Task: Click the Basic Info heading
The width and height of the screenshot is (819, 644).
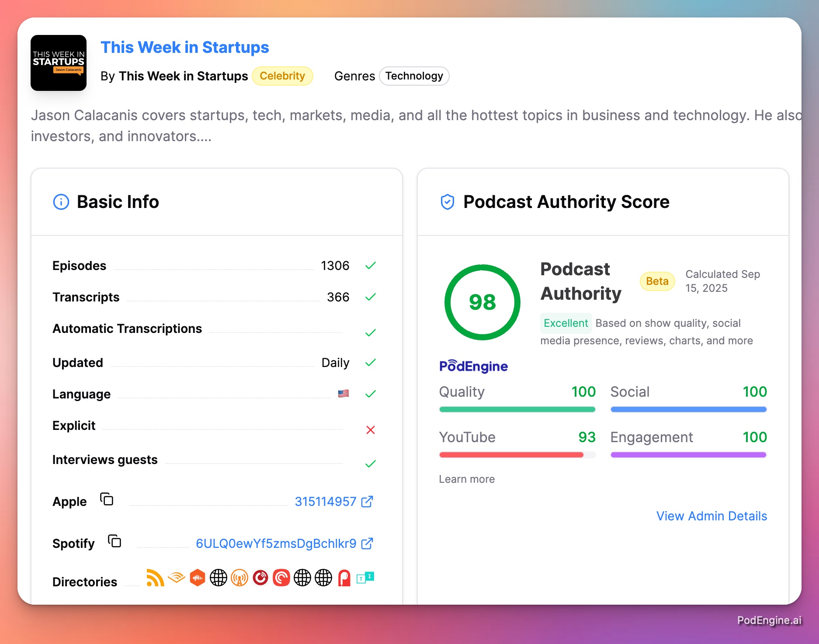Action: 118,202
